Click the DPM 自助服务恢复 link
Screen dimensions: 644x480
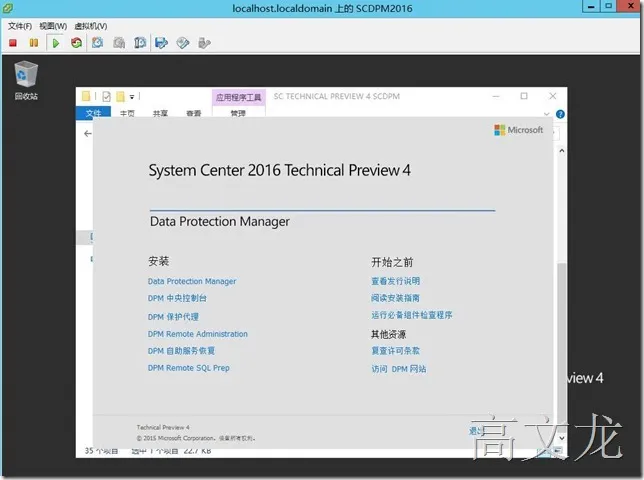pyautogui.click(x=181, y=351)
